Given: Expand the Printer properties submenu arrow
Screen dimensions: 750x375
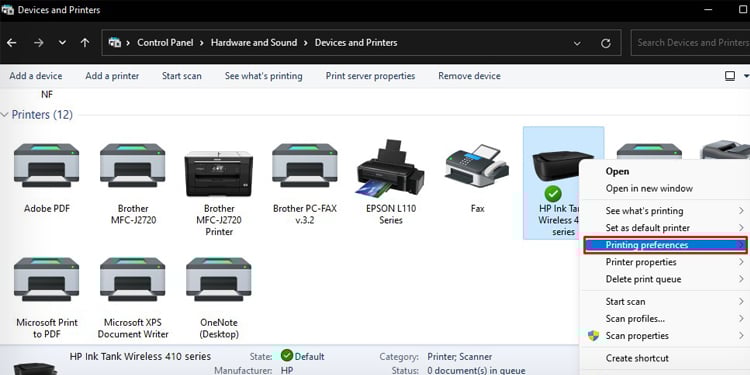Looking at the screenshot, I should click(741, 262).
